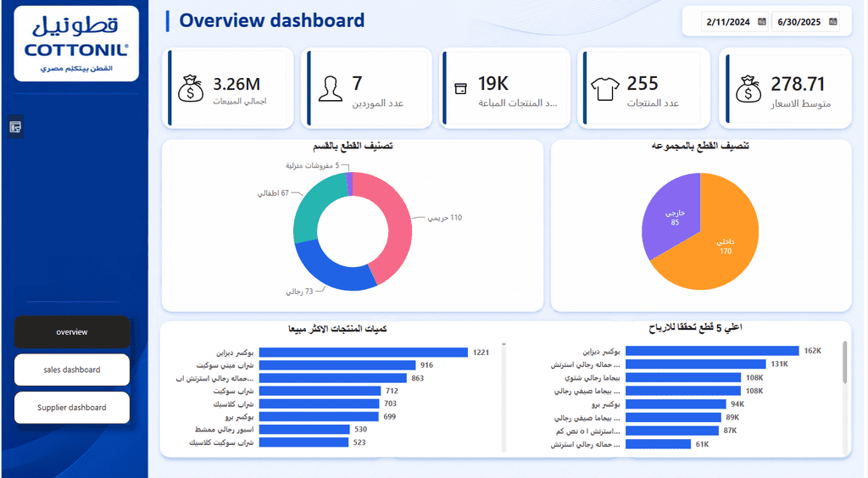Click the box icon next to 19K
The width and height of the screenshot is (868, 478).
point(460,88)
